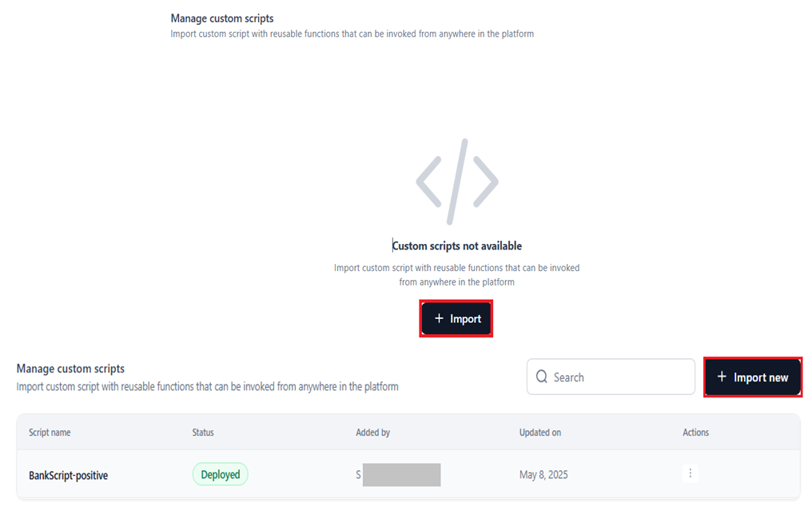Click the Status column header

(x=203, y=433)
